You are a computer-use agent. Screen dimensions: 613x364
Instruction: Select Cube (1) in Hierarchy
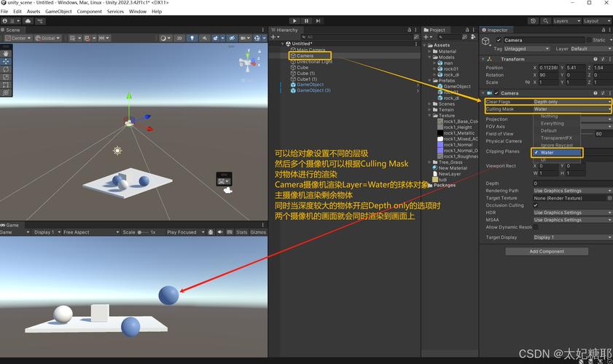point(305,73)
